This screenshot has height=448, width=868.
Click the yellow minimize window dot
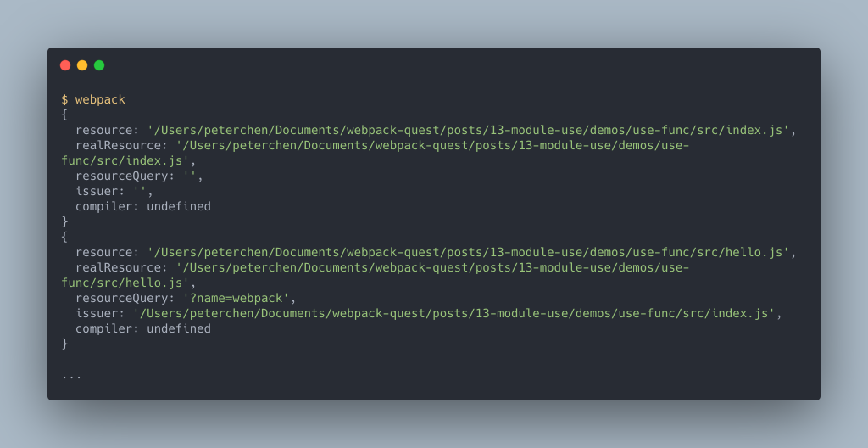click(x=82, y=65)
